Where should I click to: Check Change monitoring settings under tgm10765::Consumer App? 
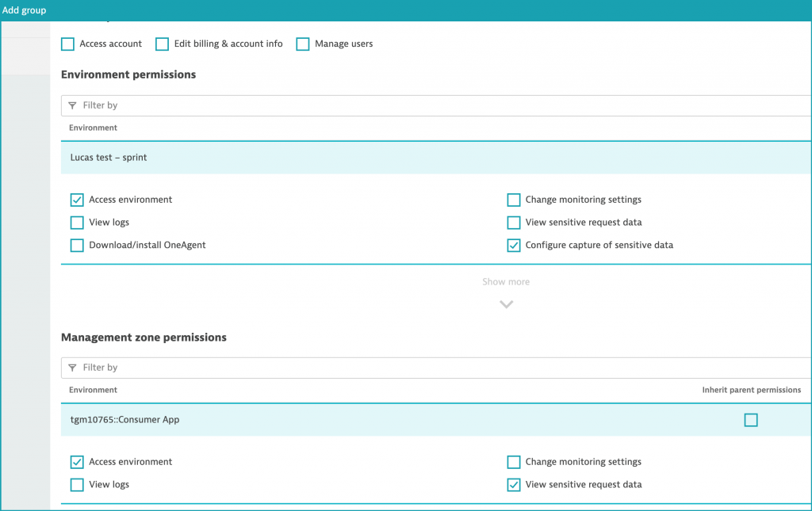point(514,462)
